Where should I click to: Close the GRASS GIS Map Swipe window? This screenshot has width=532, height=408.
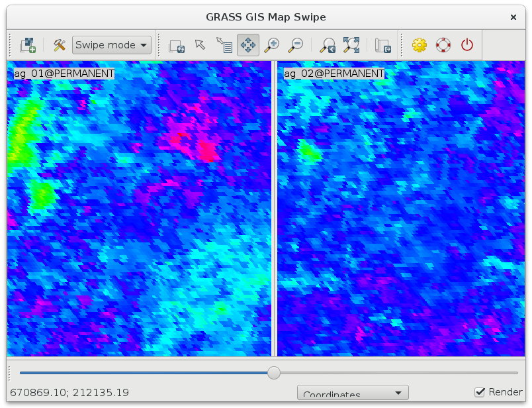click(513, 17)
